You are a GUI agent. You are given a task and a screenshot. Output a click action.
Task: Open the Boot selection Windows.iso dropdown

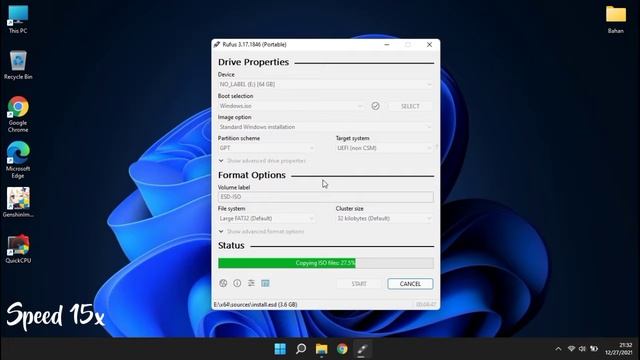291,106
